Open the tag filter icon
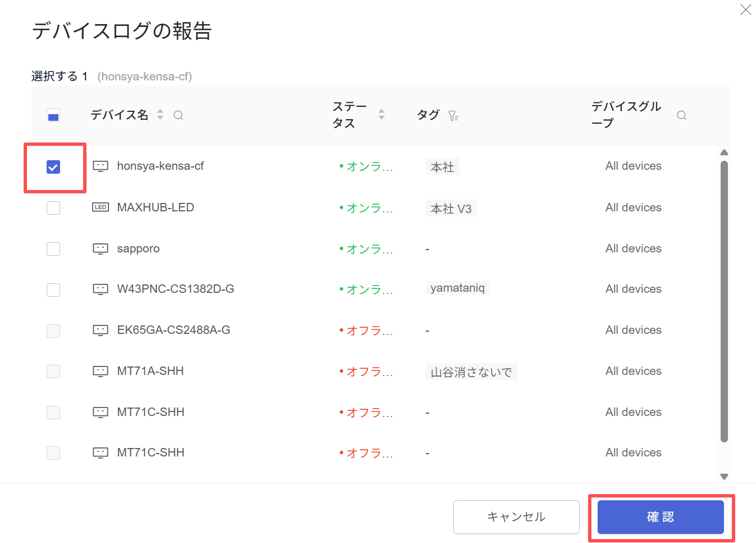The width and height of the screenshot is (756, 543). tap(453, 116)
